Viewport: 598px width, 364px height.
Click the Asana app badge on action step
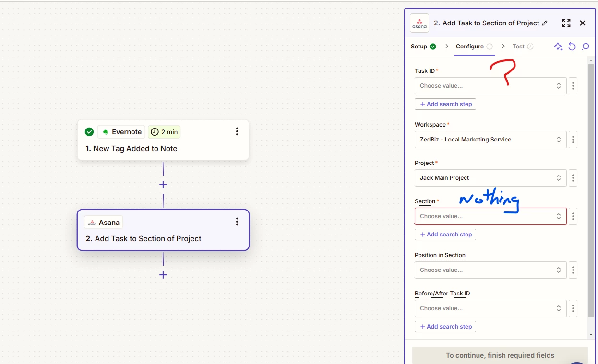(104, 222)
